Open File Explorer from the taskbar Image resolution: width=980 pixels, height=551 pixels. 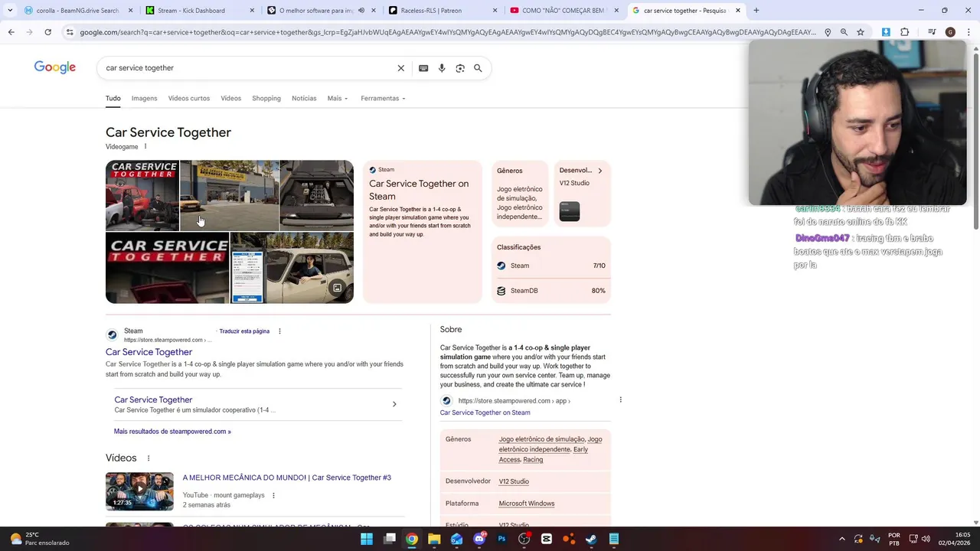(434, 539)
